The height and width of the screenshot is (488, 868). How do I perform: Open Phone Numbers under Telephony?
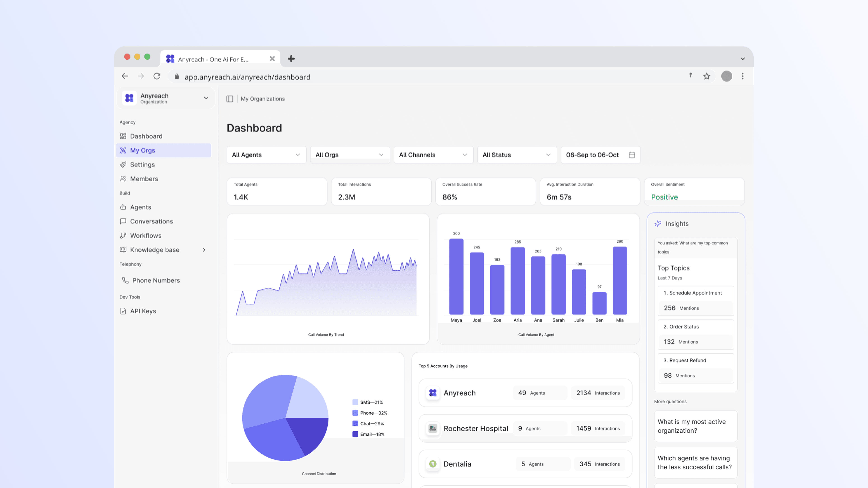click(164, 280)
